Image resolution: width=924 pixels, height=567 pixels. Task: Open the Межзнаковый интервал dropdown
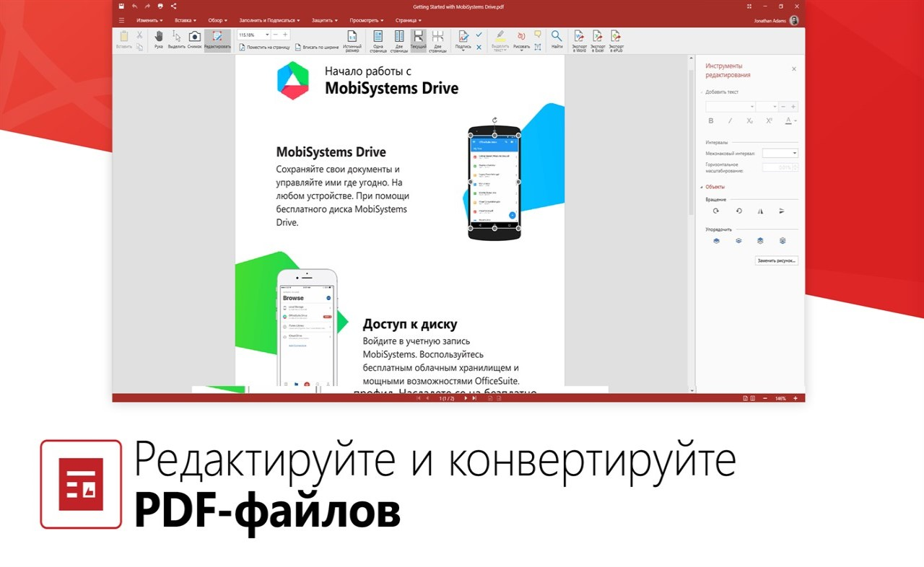click(780, 153)
